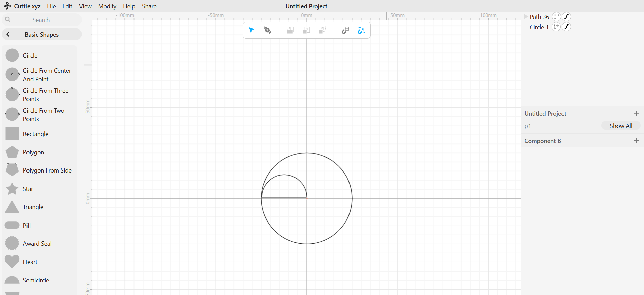Screen dimensions: 644x295
Task: Click the first grayed-out component icon in toolbar
Action: [x=290, y=30]
